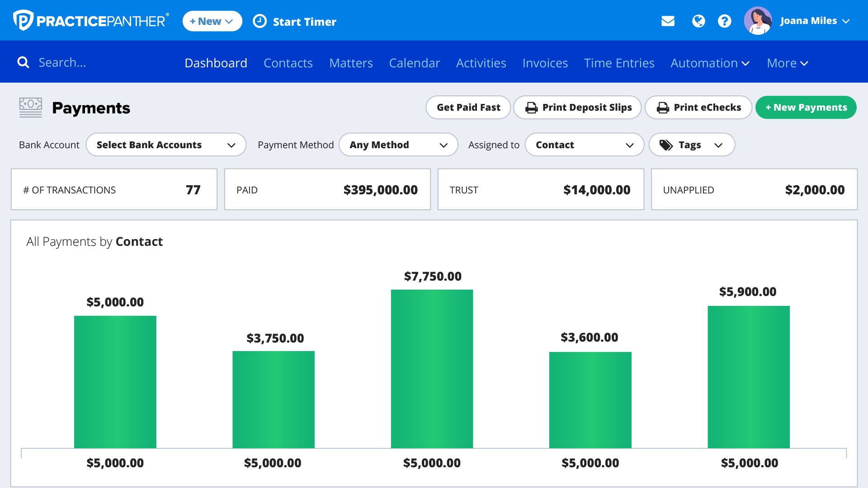
Task: Go to the Invoices tab
Action: (545, 63)
